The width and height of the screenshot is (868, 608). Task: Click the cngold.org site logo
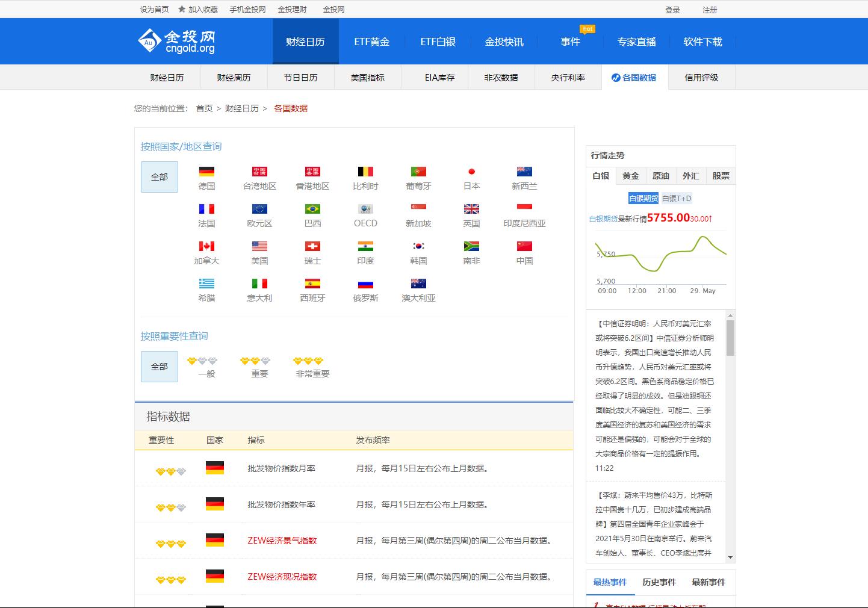pyautogui.click(x=176, y=41)
